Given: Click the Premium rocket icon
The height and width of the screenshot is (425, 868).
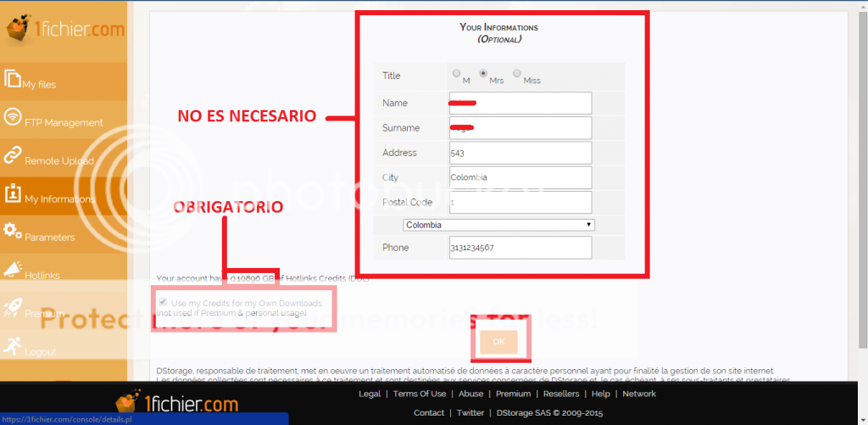Looking at the screenshot, I should click(x=12, y=308).
